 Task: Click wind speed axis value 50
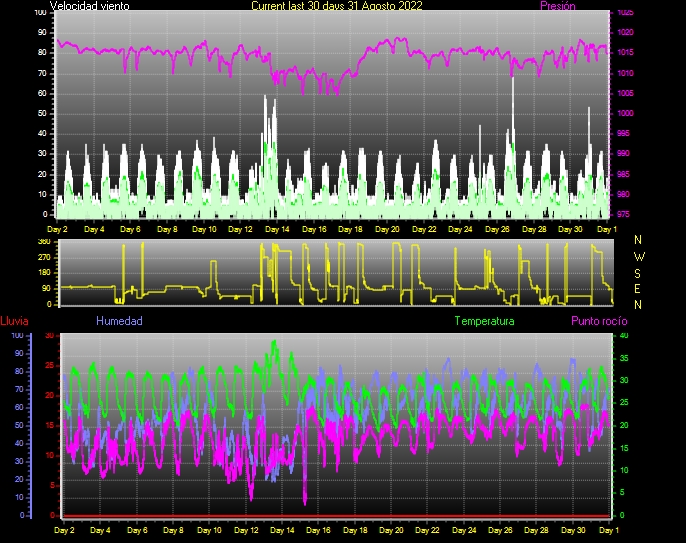coord(42,113)
